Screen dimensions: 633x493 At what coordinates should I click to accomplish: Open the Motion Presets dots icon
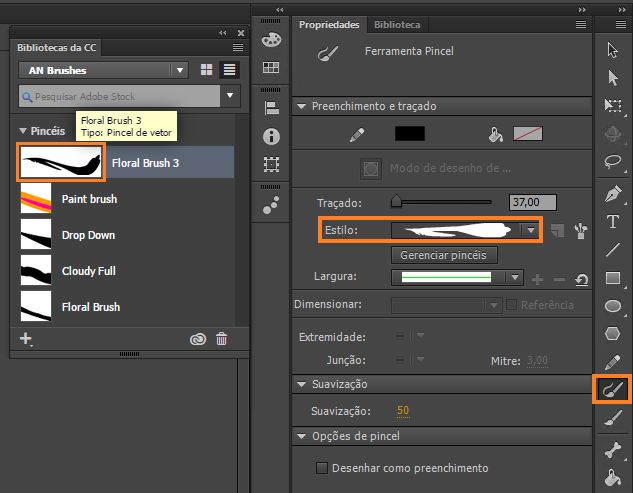click(x=271, y=205)
